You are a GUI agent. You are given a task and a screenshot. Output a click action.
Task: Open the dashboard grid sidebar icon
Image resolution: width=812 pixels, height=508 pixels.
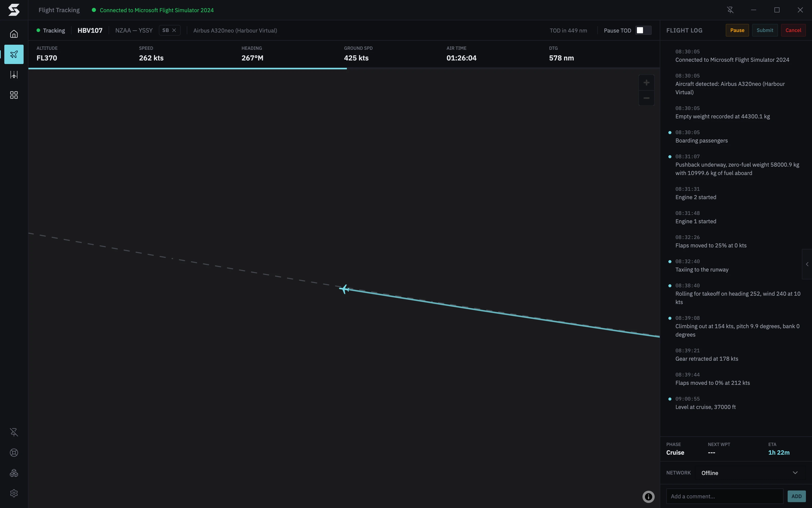click(x=14, y=95)
